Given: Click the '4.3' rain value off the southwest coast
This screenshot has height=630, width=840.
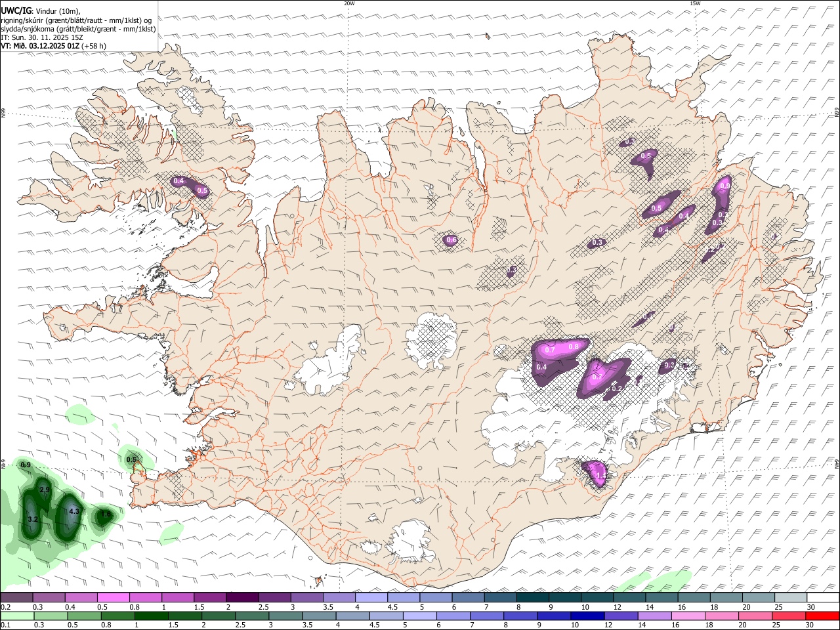Looking at the screenshot, I should pos(73,511).
